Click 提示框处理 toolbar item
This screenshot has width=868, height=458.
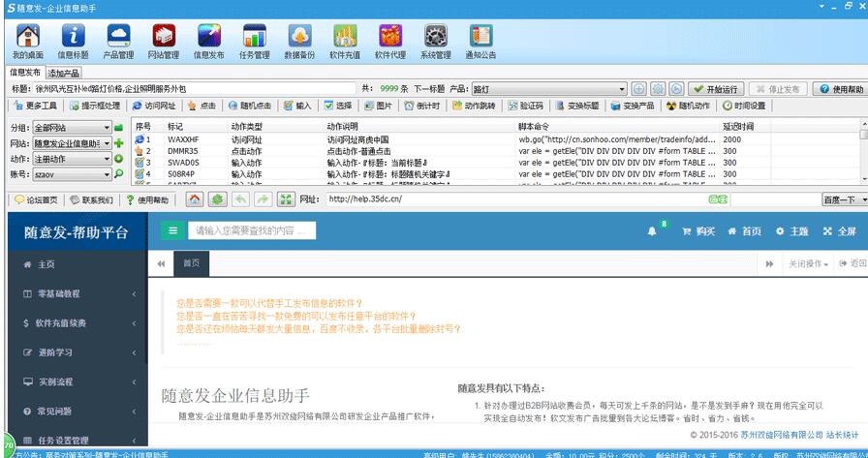(x=95, y=106)
